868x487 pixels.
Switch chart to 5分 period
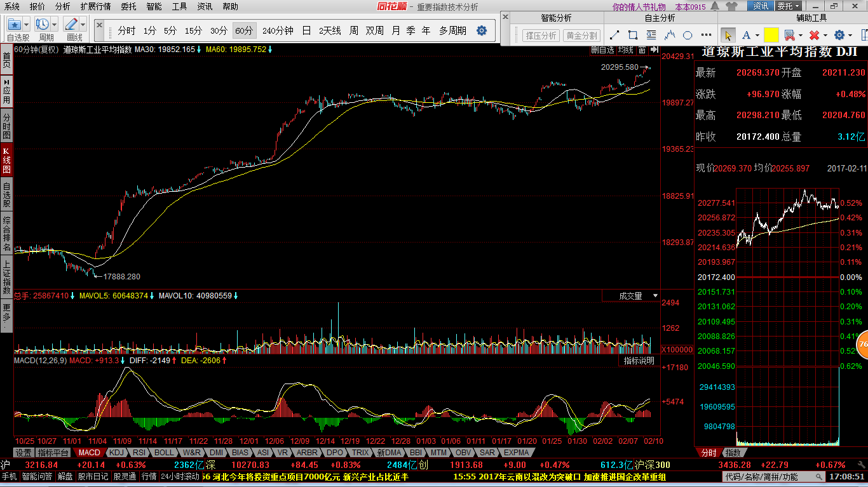pyautogui.click(x=170, y=30)
